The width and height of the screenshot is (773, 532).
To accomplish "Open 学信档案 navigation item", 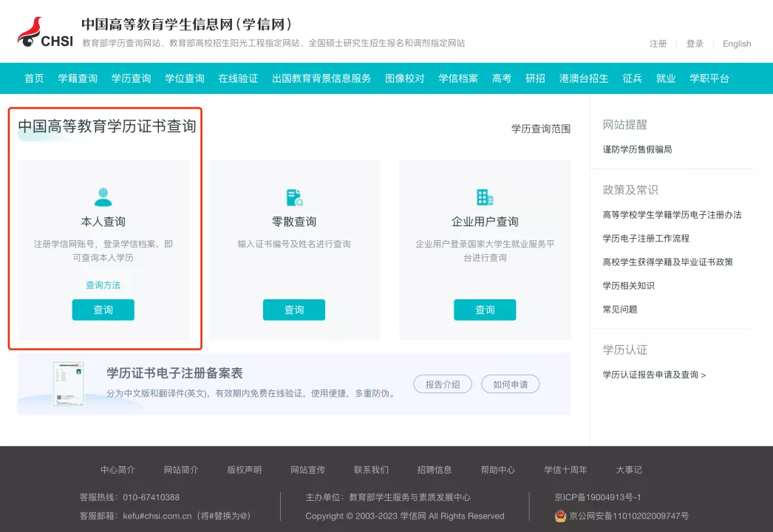I will [458, 78].
